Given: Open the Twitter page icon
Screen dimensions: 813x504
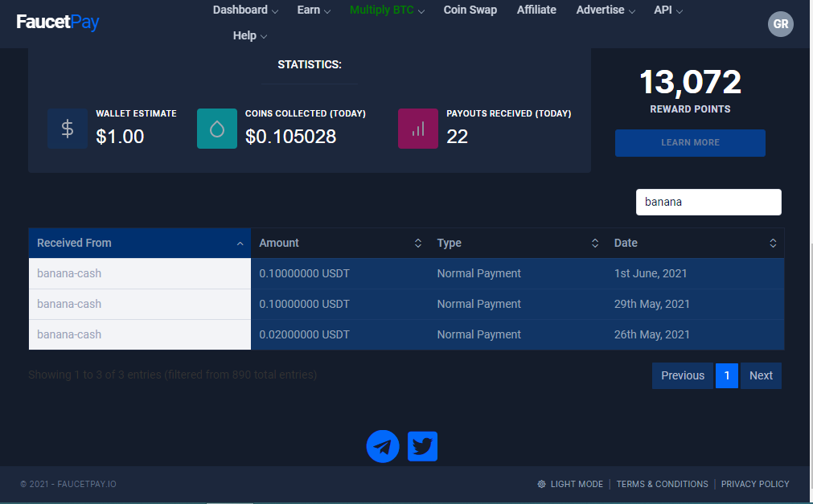Looking at the screenshot, I should coord(422,446).
